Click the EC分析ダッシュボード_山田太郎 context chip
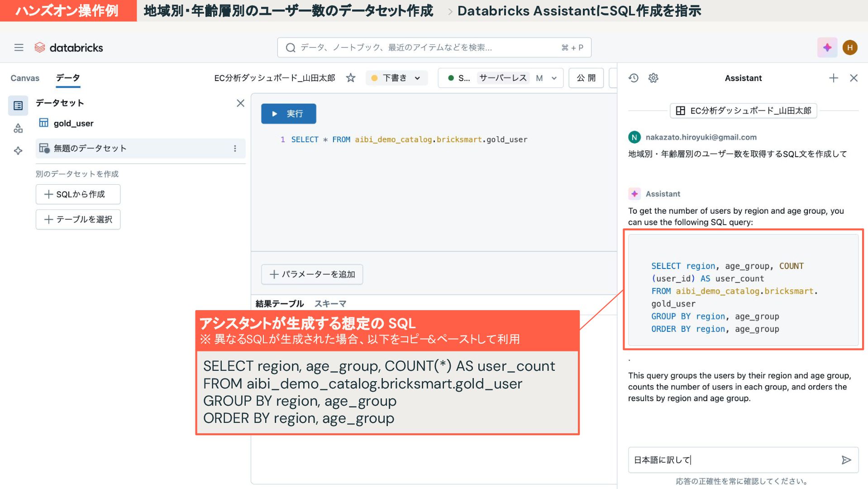 [x=744, y=110]
